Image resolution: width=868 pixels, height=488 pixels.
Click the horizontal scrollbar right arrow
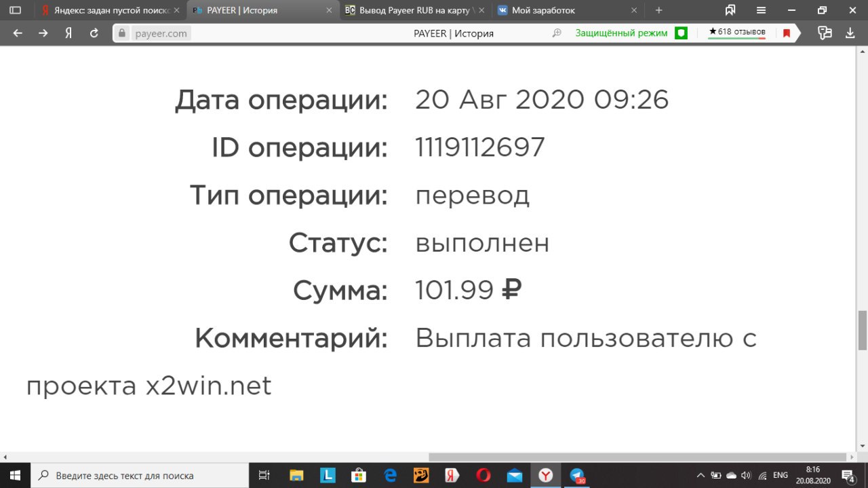coord(852,457)
